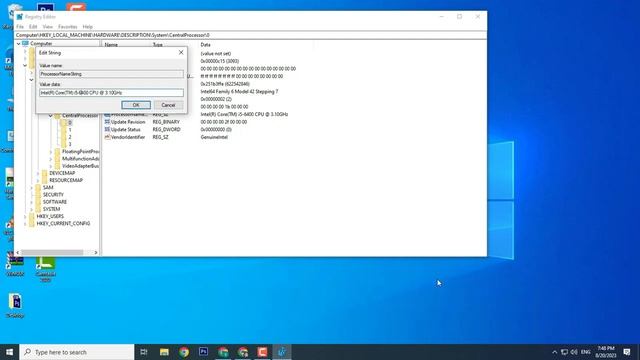Open the volume control in the tray
Viewport: 640px width, 360px height.
pyautogui.click(x=574, y=352)
